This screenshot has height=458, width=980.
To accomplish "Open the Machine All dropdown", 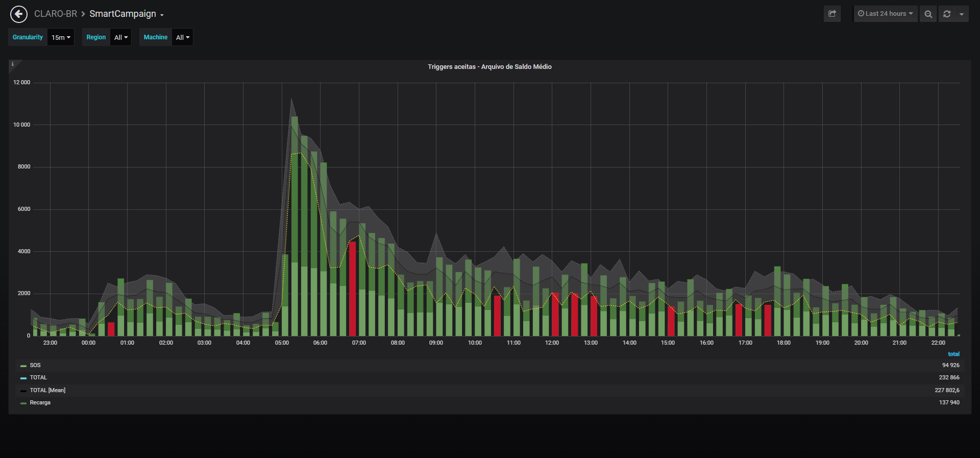I will [183, 37].
